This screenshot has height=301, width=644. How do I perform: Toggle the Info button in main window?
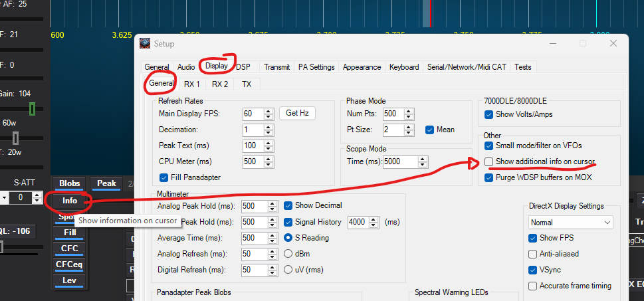69,201
